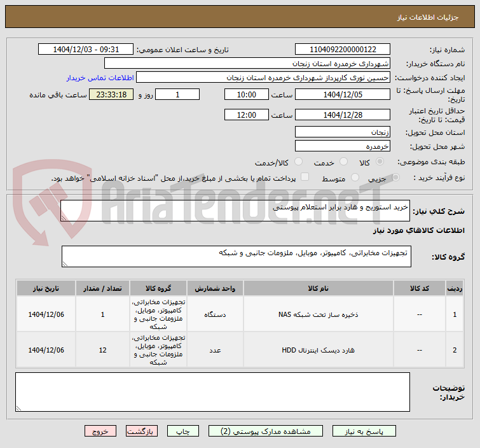The width and height of the screenshot is (480, 448).
Task: Click the response deadline time 10:00
Action: [x=247, y=94]
